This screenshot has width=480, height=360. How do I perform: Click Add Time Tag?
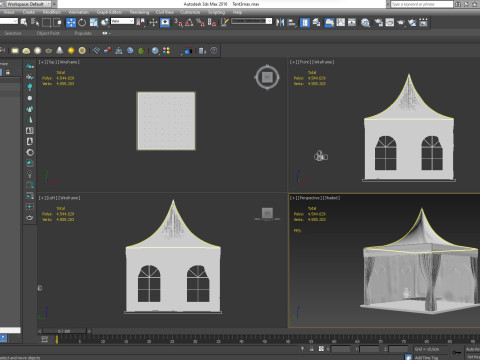click(x=426, y=357)
